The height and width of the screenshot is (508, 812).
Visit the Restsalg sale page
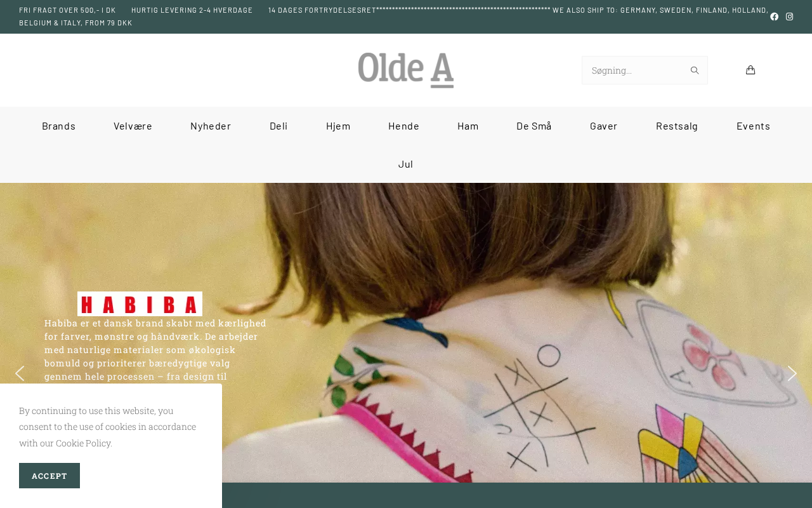point(677,126)
